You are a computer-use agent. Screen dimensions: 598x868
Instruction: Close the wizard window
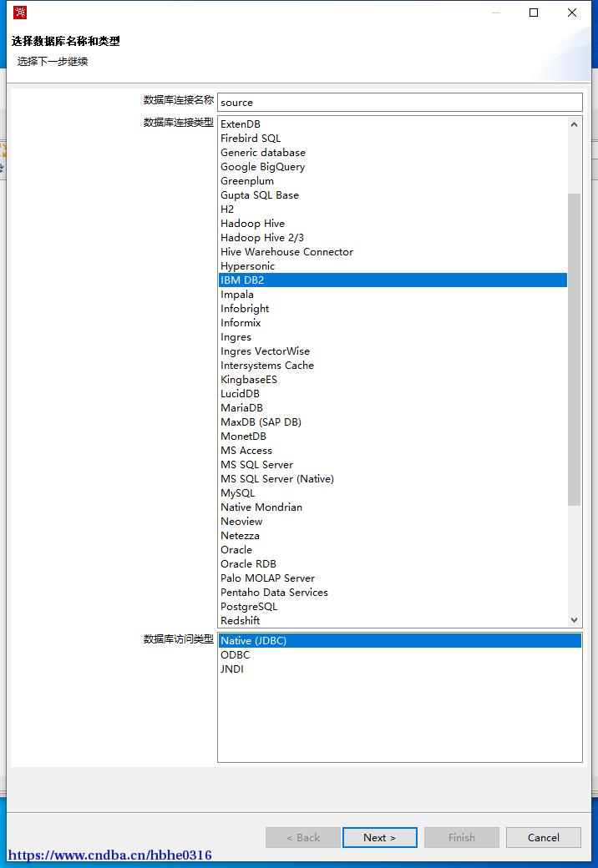click(572, 13)
